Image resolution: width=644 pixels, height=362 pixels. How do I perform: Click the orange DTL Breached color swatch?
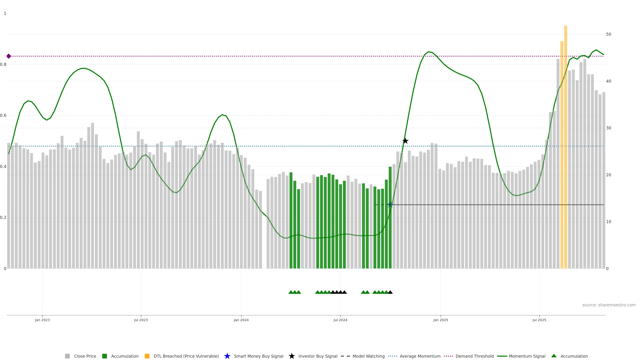tap(147, 356)
